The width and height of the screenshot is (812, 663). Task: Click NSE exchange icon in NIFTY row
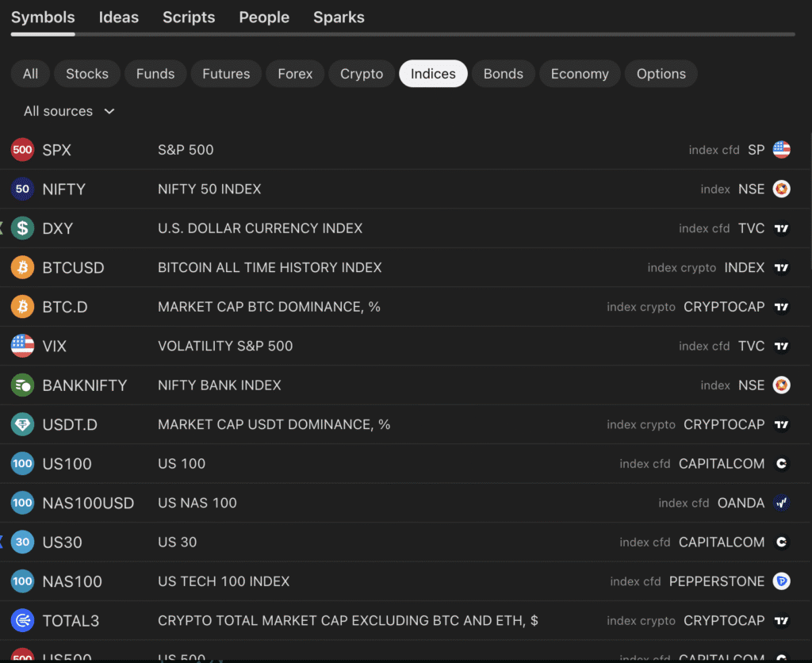(x=781, y=189)
